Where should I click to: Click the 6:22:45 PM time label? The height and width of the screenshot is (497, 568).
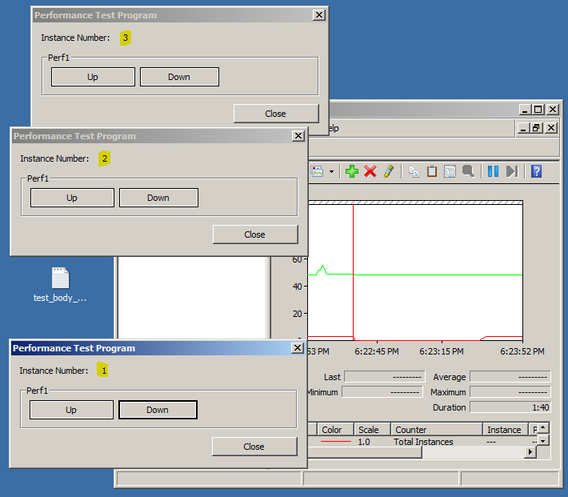coord(377,351)
